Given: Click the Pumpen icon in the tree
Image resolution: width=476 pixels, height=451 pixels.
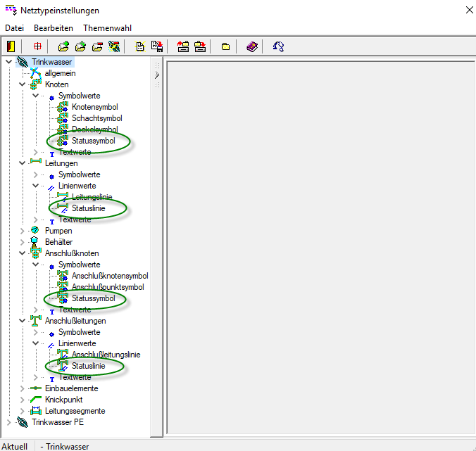Looking at the screenshot, I should [35, 231].
